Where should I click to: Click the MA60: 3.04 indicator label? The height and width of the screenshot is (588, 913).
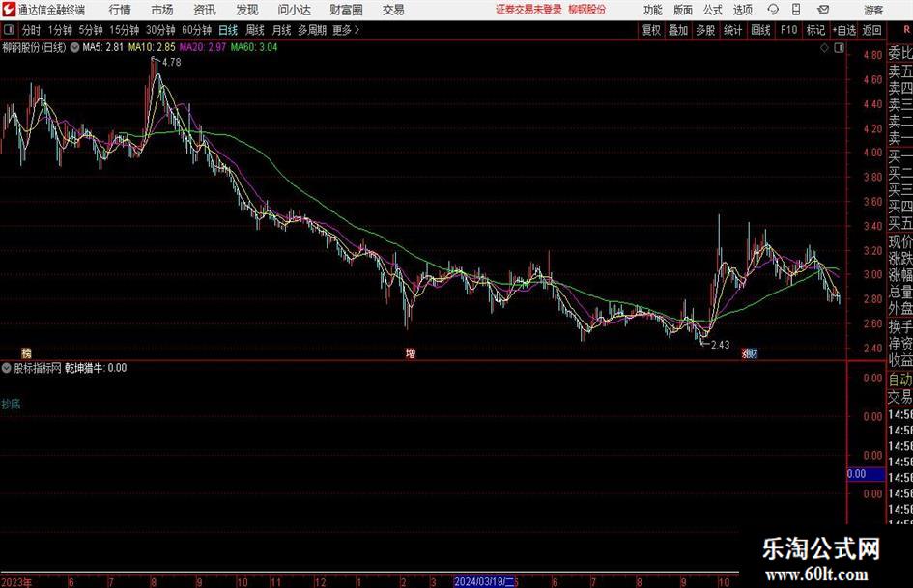click(254, 47)
